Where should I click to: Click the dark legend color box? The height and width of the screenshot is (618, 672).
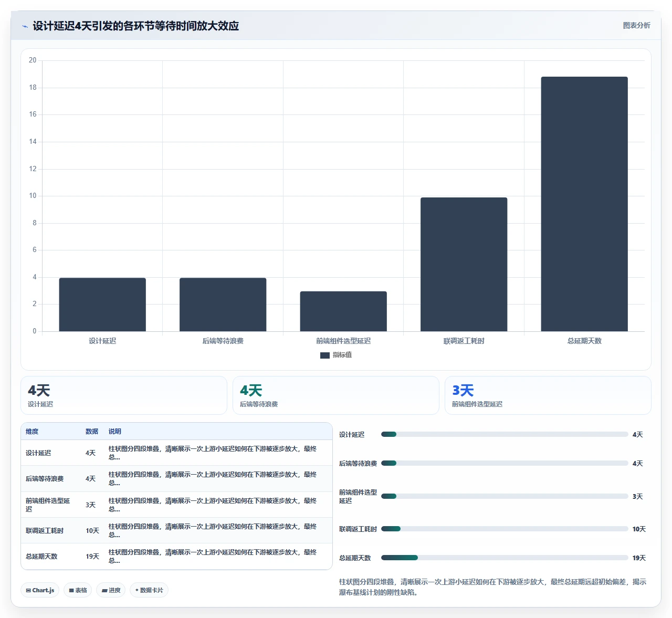(325, 355)
